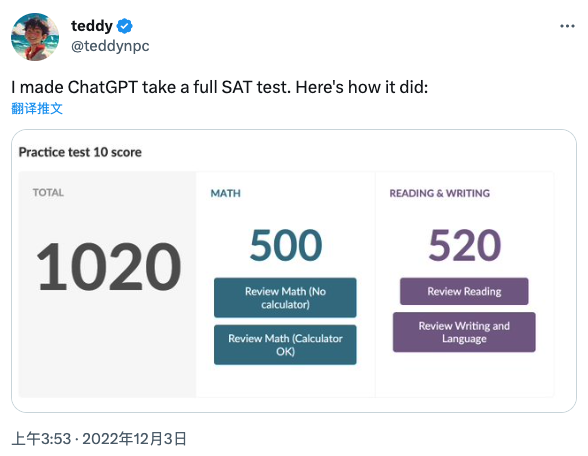Image resolution: width=588 pixels, height=456 pixels.
Task: Click the blue verified badge icon
Action: (124, 26)
